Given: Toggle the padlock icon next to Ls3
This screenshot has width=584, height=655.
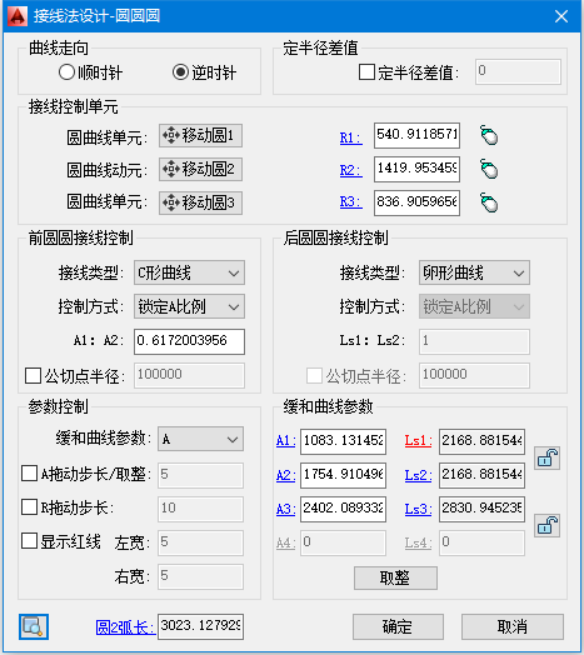Looking at the screenshot, I should [547, 526].
